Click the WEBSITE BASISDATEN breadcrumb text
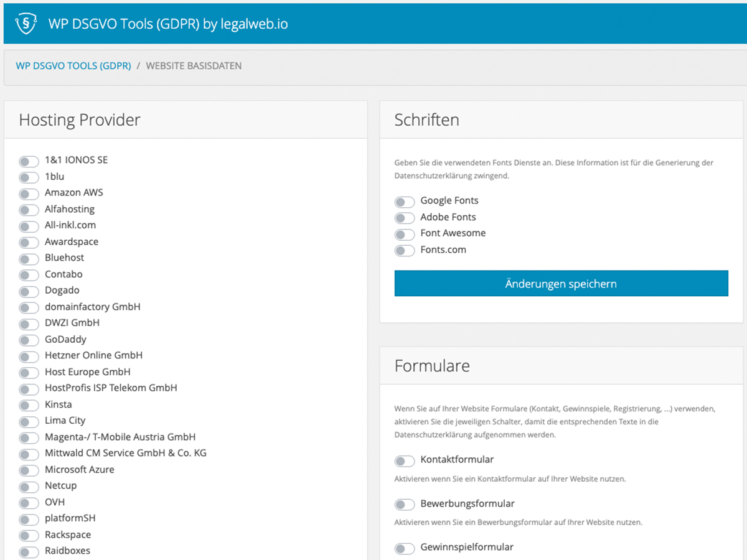The height and width of the screenshot is (560, 747). coord(194,65)
